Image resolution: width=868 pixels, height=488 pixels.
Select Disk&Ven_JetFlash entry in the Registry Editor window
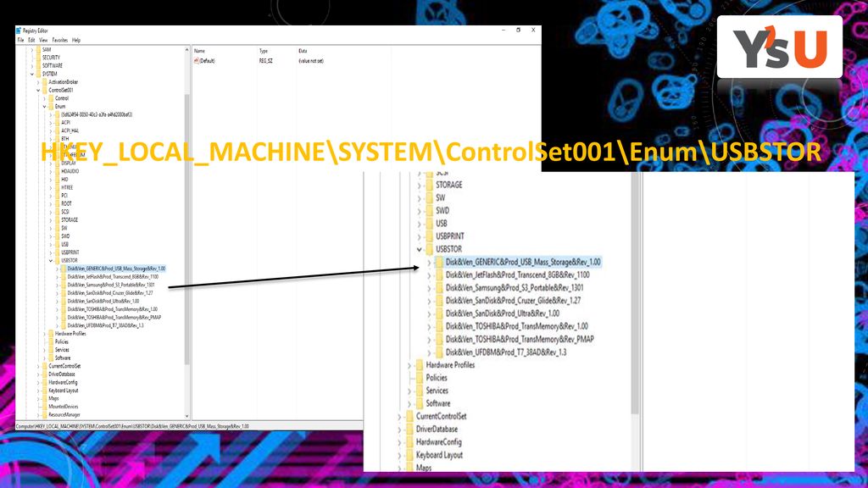click(x=113, y=277)
